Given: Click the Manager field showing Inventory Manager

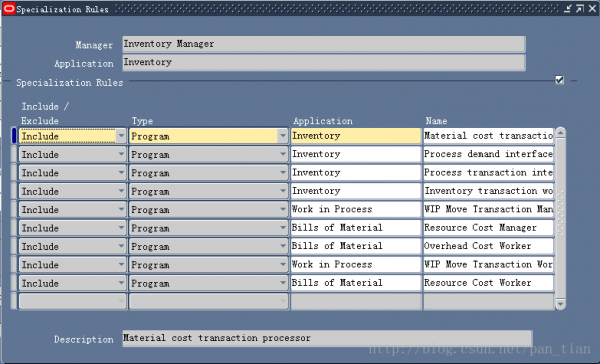Looking at the screenshot, I should 324,44.
